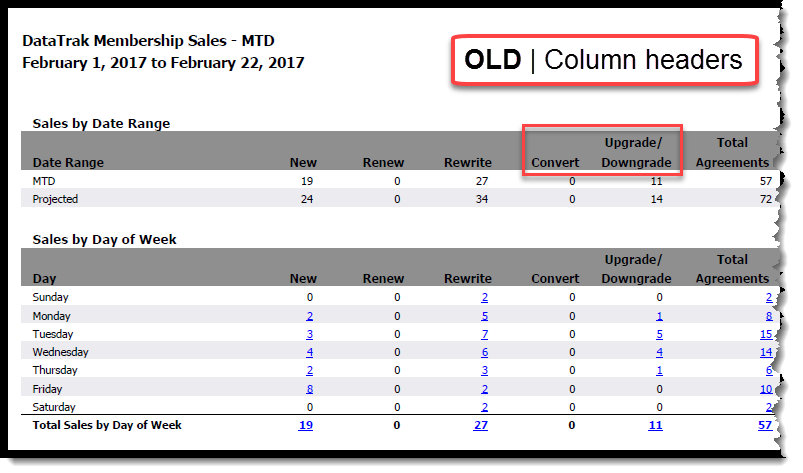Select the Projected row label
Screen dimensions: 803x473
click(x=55, y=199)
